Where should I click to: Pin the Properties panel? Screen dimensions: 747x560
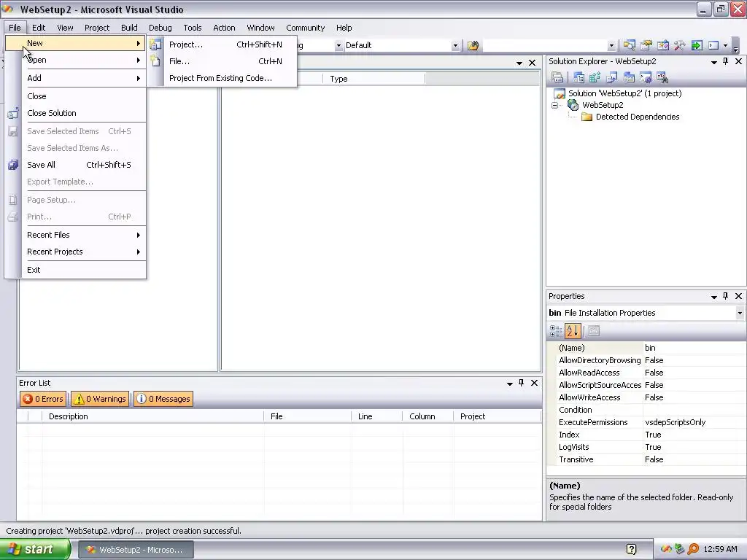(x=726, y=296)
